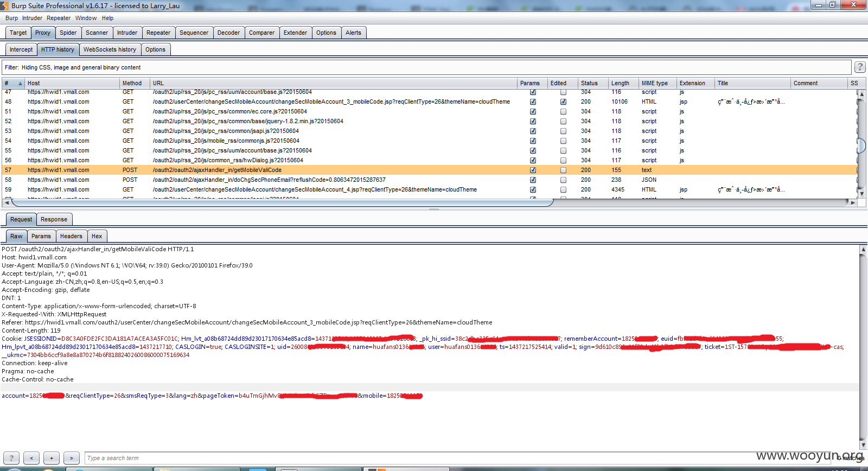Switch request view to Hex tab
This screenshot has height=471, width=868.
click(97, 236)
